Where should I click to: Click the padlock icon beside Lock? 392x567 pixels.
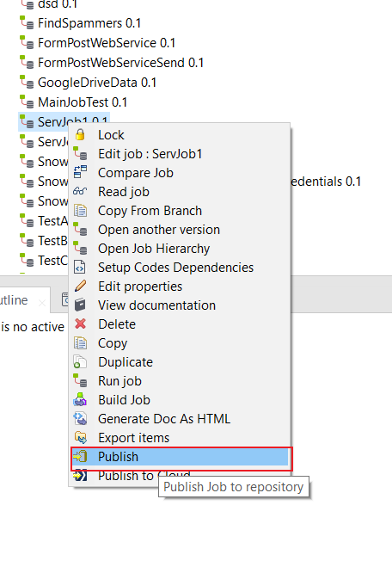click(80, 135)
